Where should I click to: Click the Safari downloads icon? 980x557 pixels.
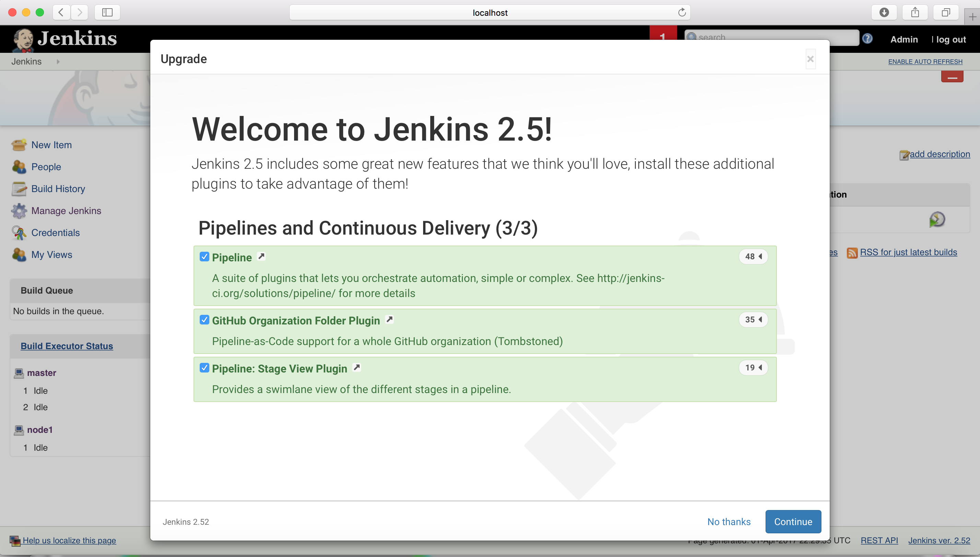(x=884, y=12)
